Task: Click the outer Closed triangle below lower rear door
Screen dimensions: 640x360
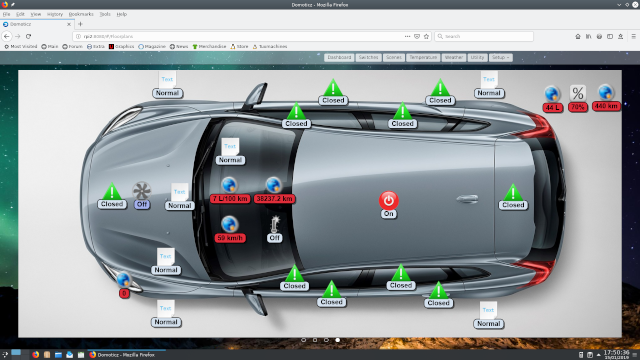Action: (x=439, y=290)
